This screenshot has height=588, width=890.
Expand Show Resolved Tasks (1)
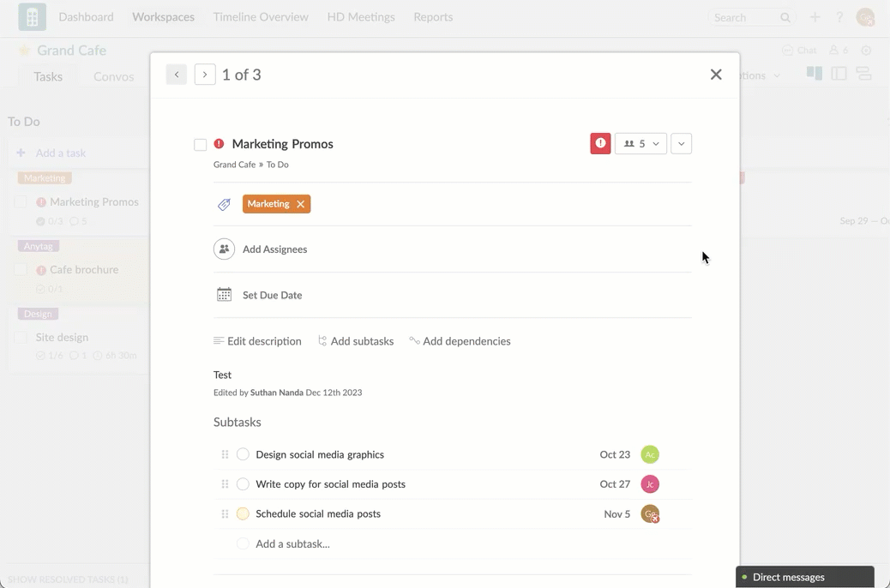68,579
